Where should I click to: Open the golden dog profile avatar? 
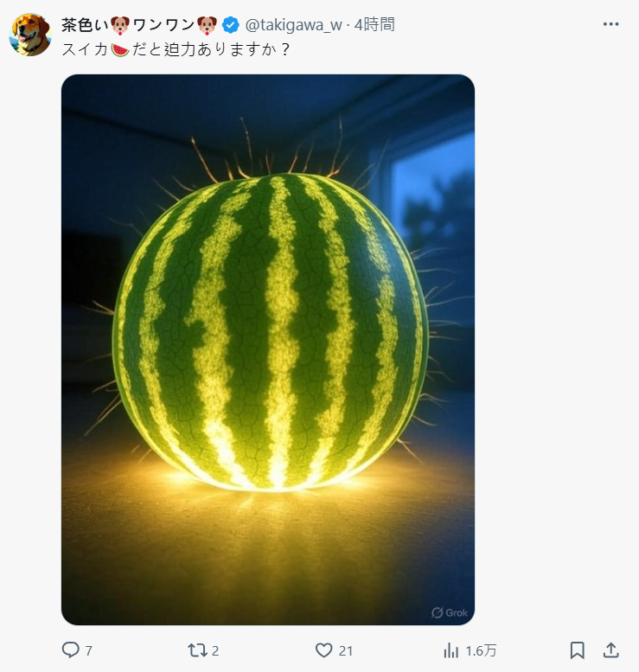tap(30, 35)
